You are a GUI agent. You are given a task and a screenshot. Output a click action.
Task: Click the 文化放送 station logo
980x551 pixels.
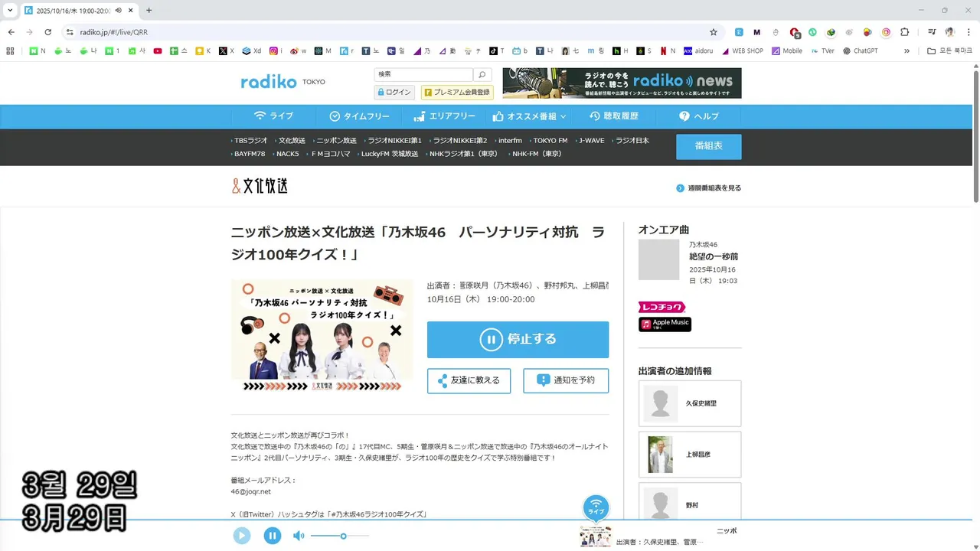click(x=260, y=186)
